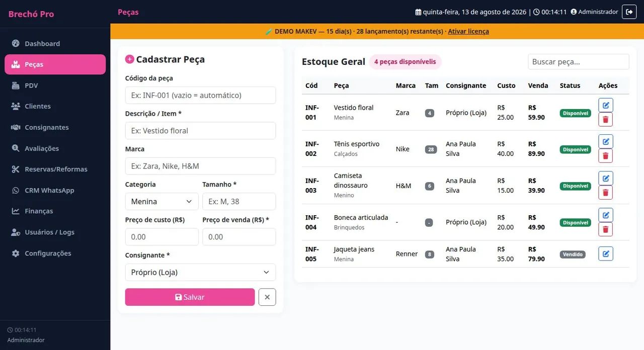Open Usuários / Logs in the sidebar
Image resolution: width=644 pixels, height=350 pixels.
coord(55,232)
